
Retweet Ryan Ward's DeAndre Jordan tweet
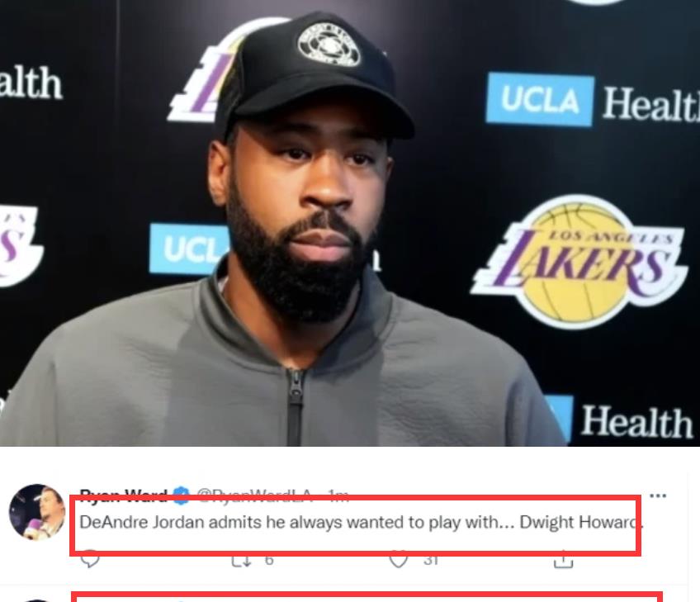(242, 560)
